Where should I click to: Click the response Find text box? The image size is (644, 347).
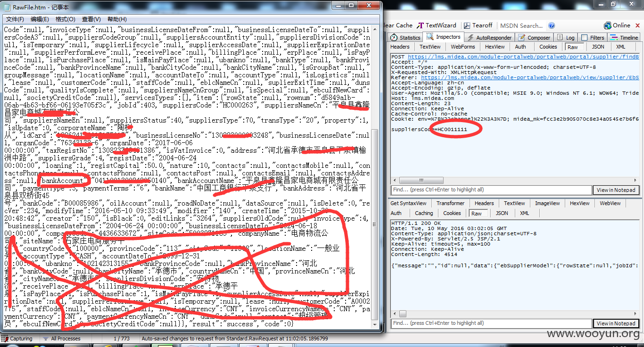coord(491,323)
